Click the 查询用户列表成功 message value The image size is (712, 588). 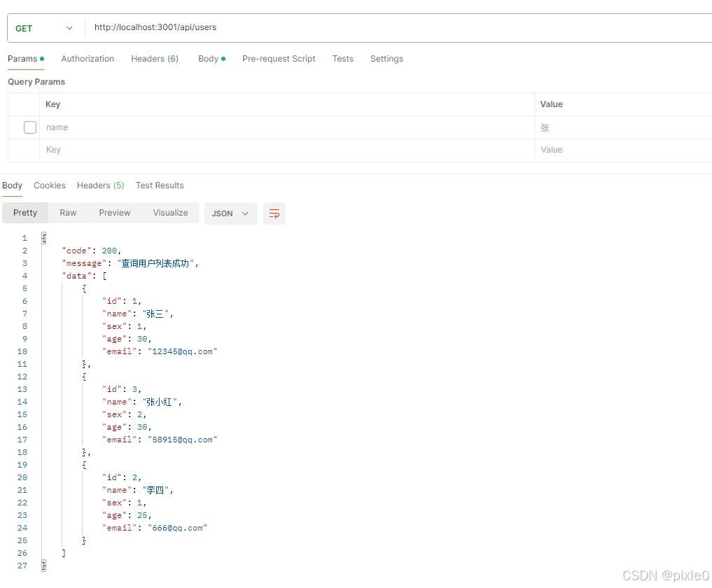[155, 263]
